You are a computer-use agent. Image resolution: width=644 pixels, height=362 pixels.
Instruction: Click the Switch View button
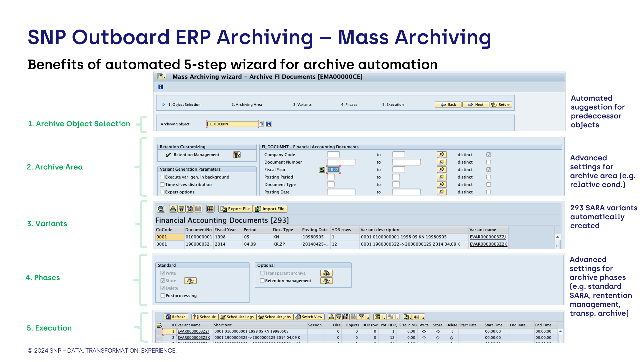(309, 317)
